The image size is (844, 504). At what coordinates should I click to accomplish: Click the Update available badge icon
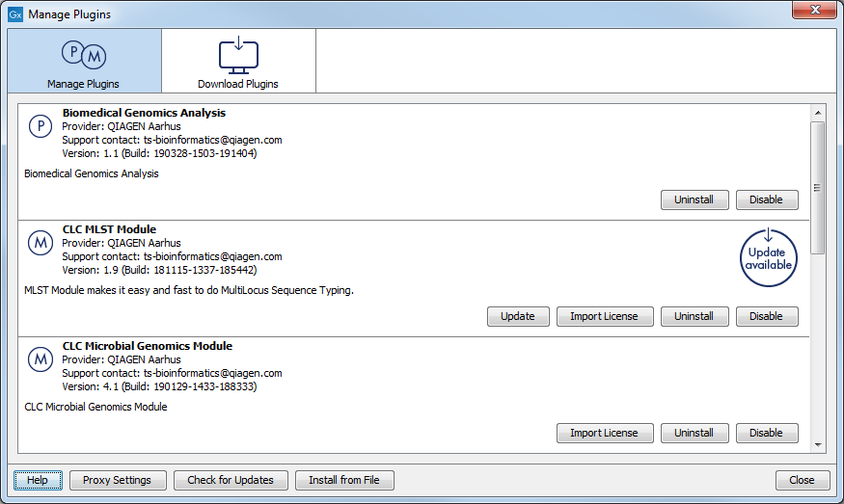[x=769, y=257]
